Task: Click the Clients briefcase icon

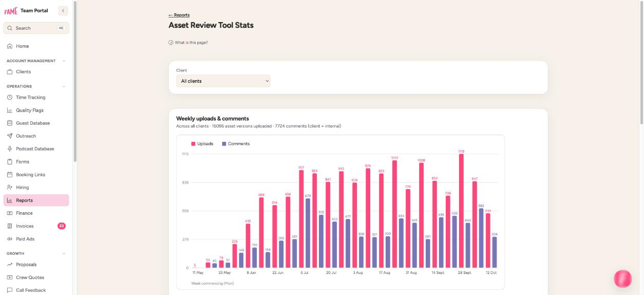Action: pyautogui.click(x=10, y=72)
